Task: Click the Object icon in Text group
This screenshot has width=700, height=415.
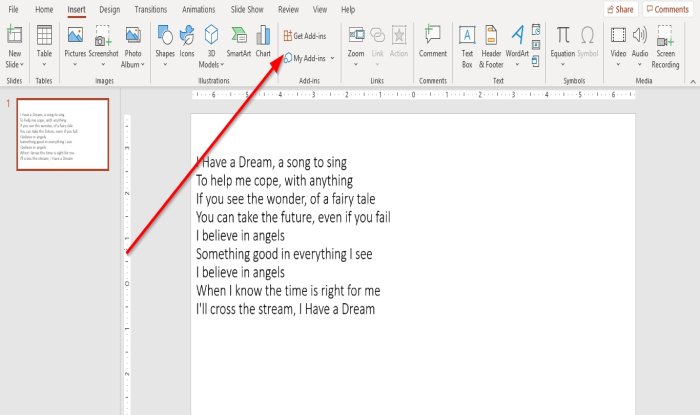Action: 536,61
